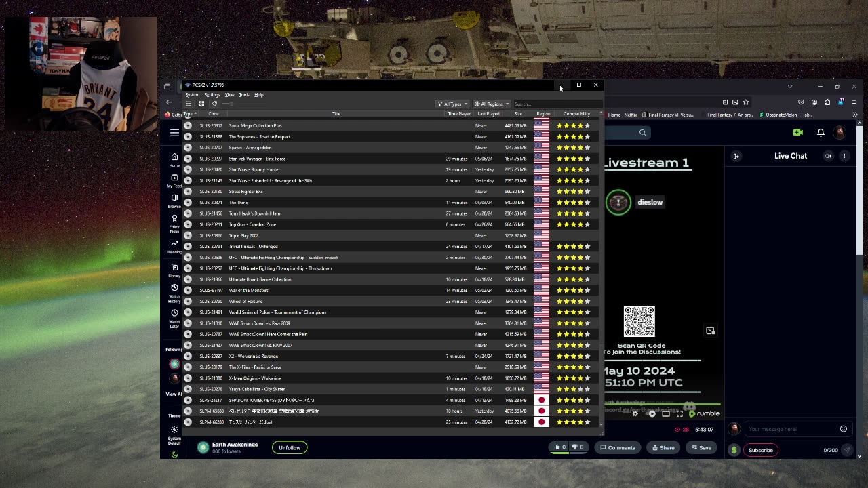
Task: Like the Rumble livestream
Action: click(x=559, y=447)
